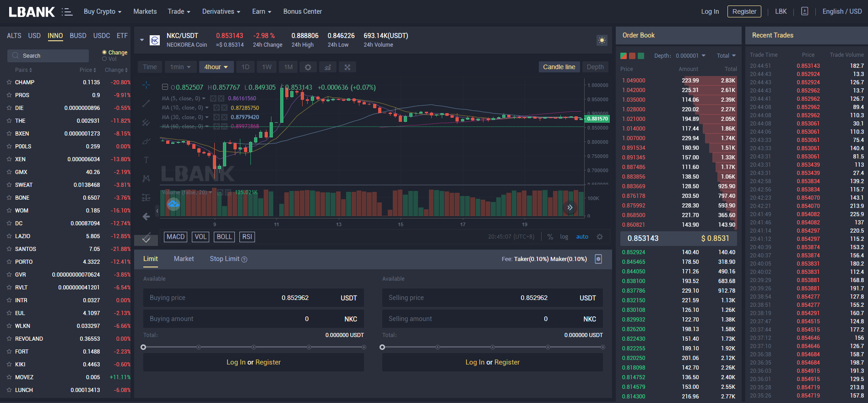This screenshot has width=868, height=403.
Task: Show only buy orders in order book
Action: pyautogui.click(x=641, y=56)
